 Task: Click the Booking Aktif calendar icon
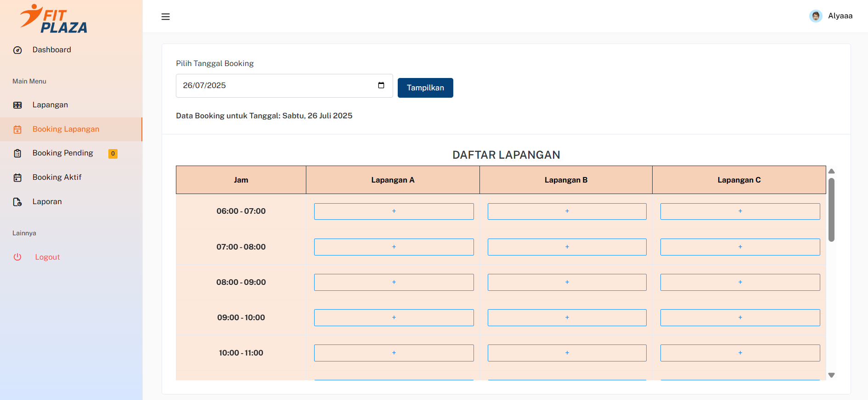click(x=17, y=178)
